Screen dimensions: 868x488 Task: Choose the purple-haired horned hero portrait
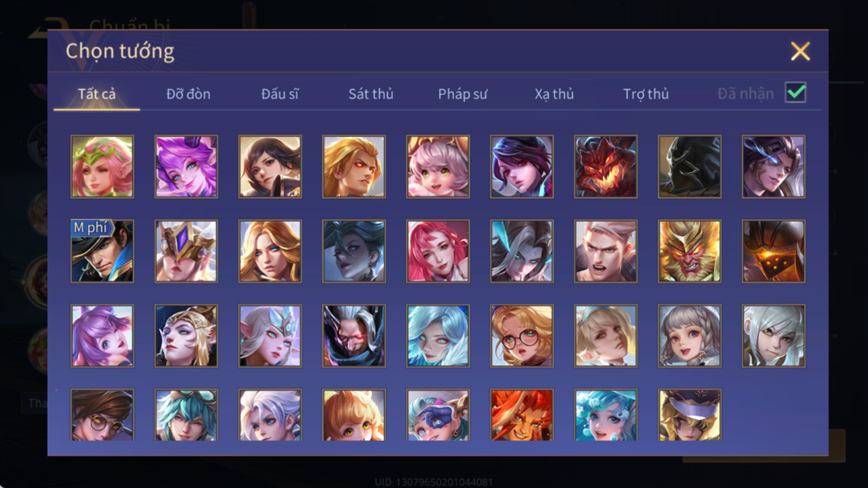(186, 167)
